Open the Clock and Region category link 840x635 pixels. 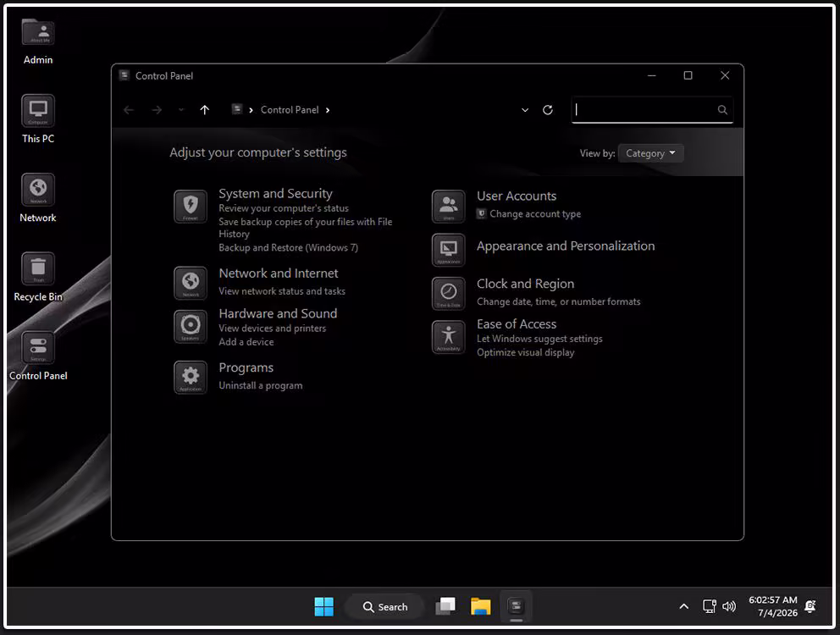pyautogui.click(x=526, y=284)
